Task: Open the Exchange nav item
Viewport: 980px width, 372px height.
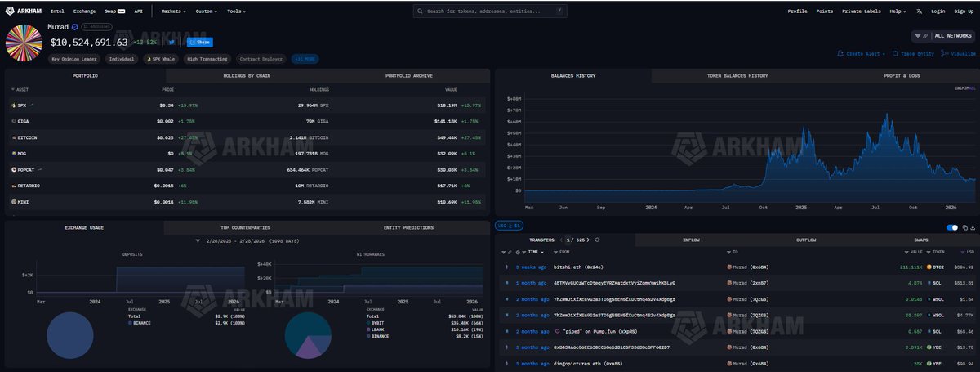Action: point(84,11)
